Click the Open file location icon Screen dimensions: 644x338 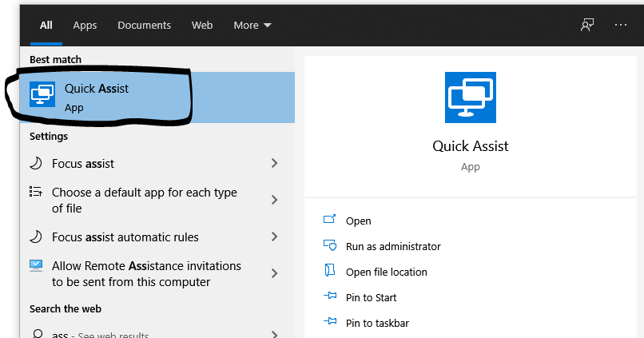coord(330,271)
